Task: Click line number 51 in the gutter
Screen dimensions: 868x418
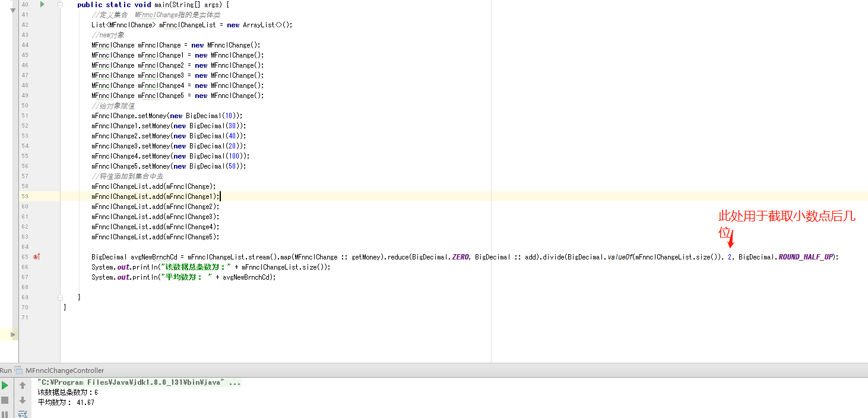Action: coord(24,116)
